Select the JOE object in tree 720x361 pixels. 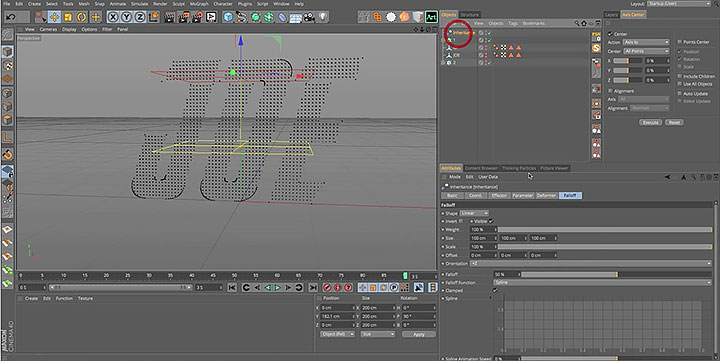[x=456, y=55]
